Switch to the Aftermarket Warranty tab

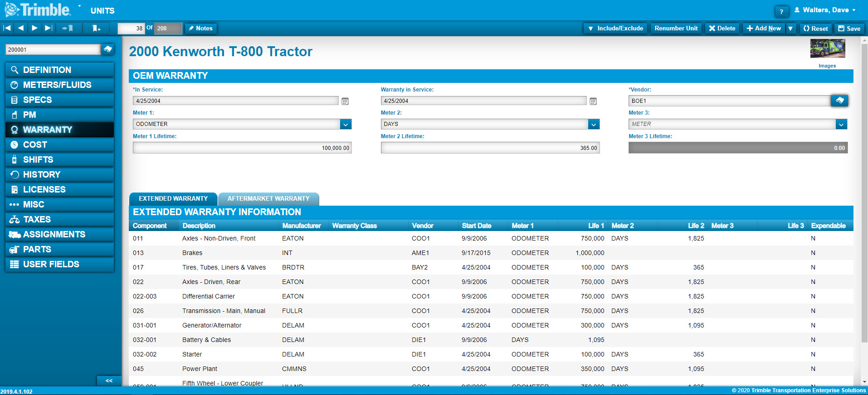268,199
